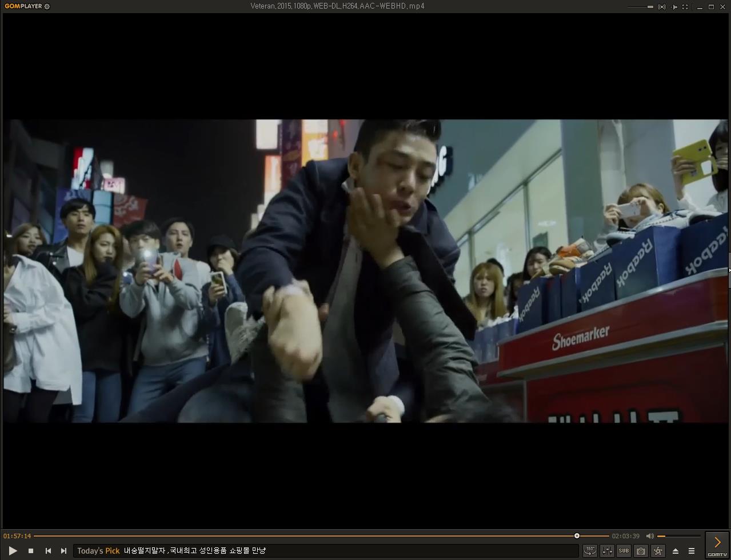Viewport: 731px width, 560px height.
Task: Minimize the GOM Player window
Action: coord(700,7)
